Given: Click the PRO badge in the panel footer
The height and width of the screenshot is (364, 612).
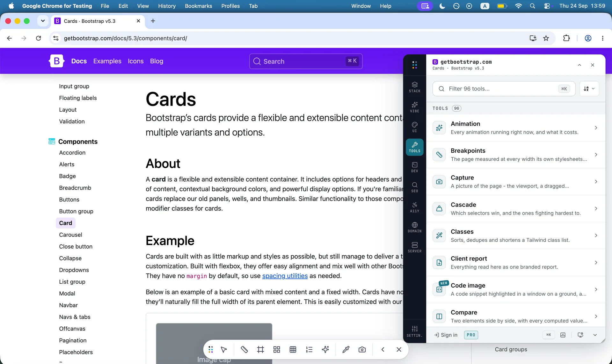Looking at the screenshot, I should [471, 335].
